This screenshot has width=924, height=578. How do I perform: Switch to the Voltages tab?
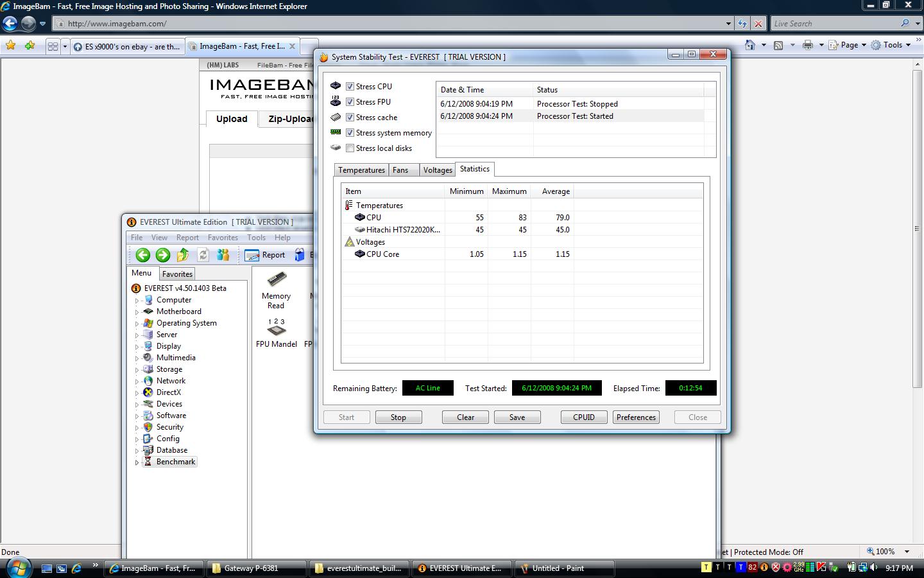[x=438, y=170]
